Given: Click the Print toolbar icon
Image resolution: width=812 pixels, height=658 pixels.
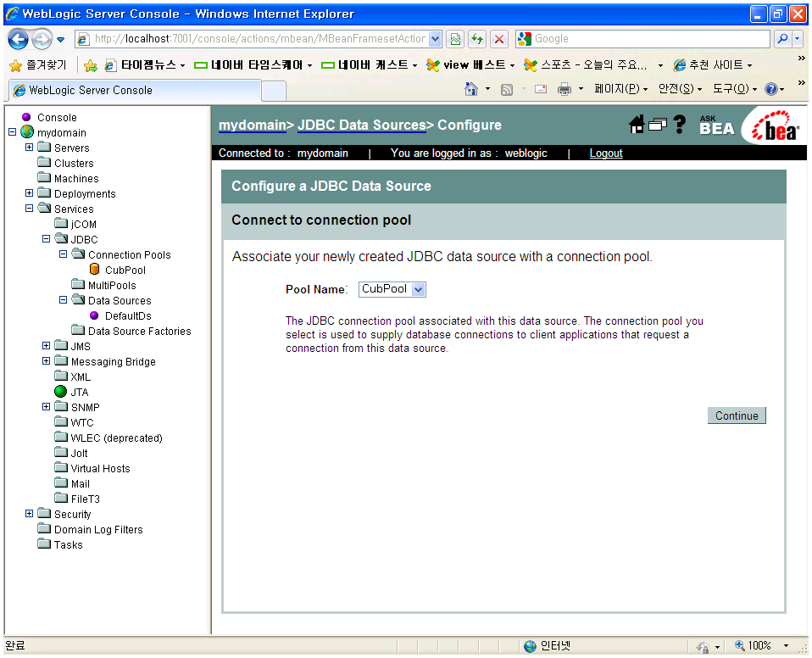Looking at the screenshot, I should pos(564,89).
